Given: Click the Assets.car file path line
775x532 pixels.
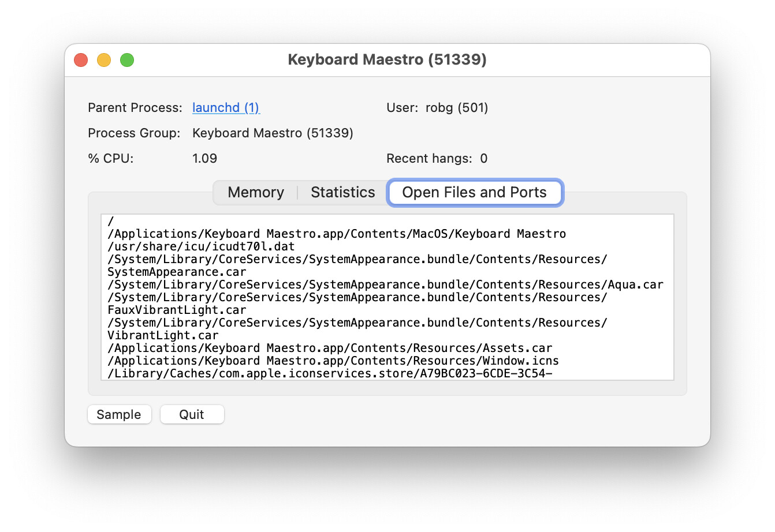Looking at the screenshot, I should click(x=330, y=348).
